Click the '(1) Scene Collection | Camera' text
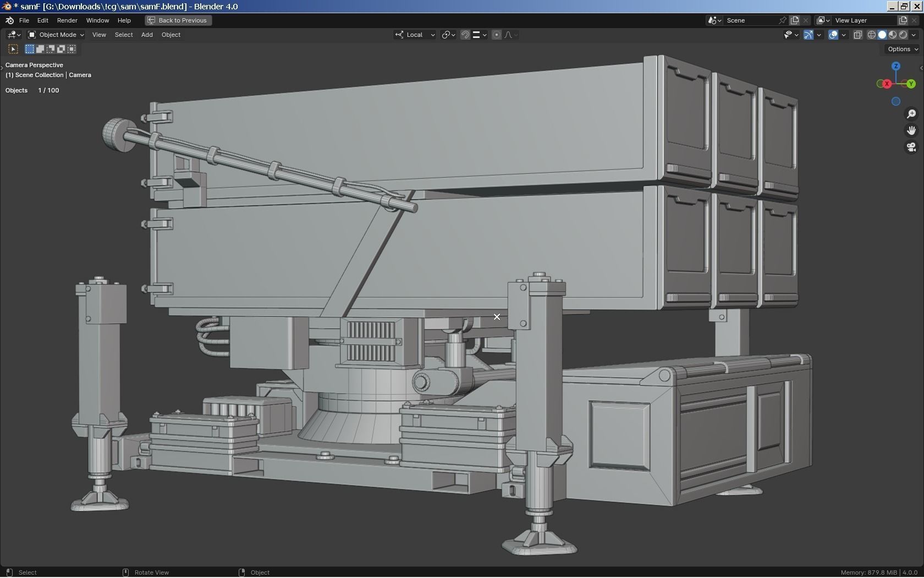 click(x=48, y=75)
